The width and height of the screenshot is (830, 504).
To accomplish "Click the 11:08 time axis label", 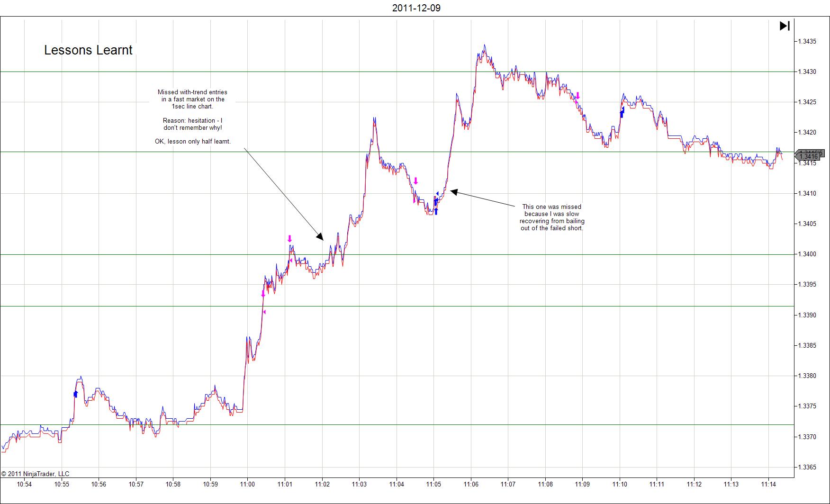I will click(545, 485).
